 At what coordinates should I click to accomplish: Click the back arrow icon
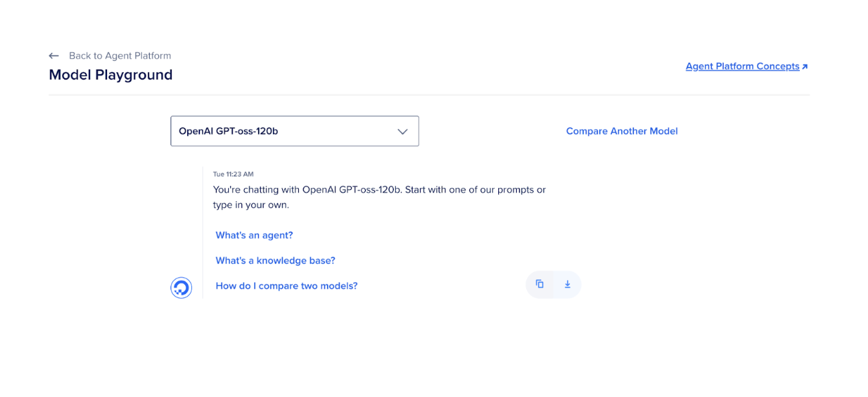pos(54,56)
